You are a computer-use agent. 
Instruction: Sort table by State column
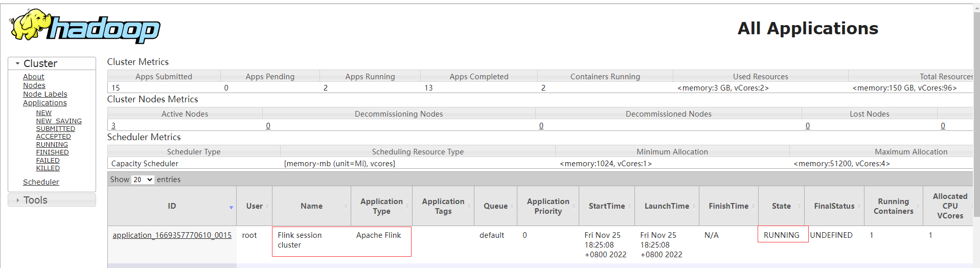(x=781, y=206)
